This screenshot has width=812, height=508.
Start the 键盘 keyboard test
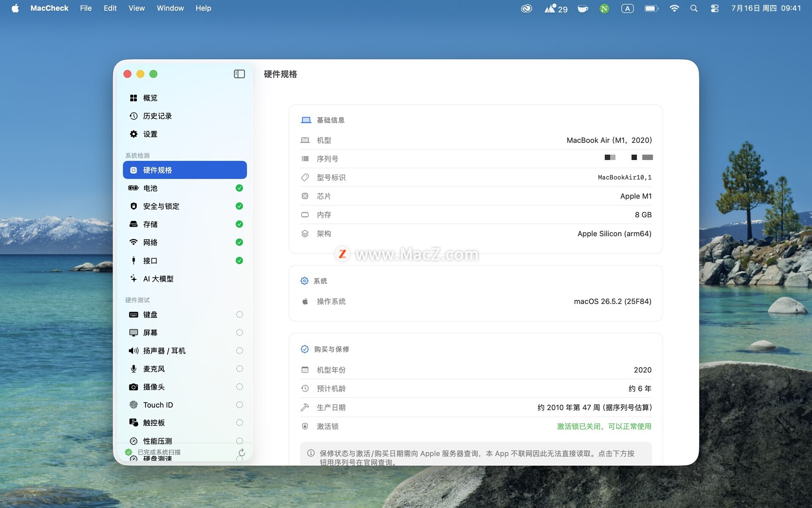pos(185,315)
